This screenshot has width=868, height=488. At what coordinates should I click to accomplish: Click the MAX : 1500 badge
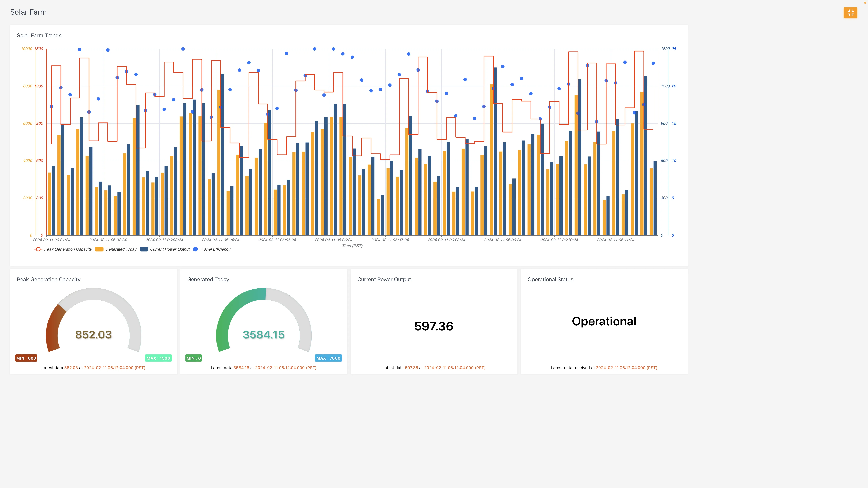tap(158, 358)
